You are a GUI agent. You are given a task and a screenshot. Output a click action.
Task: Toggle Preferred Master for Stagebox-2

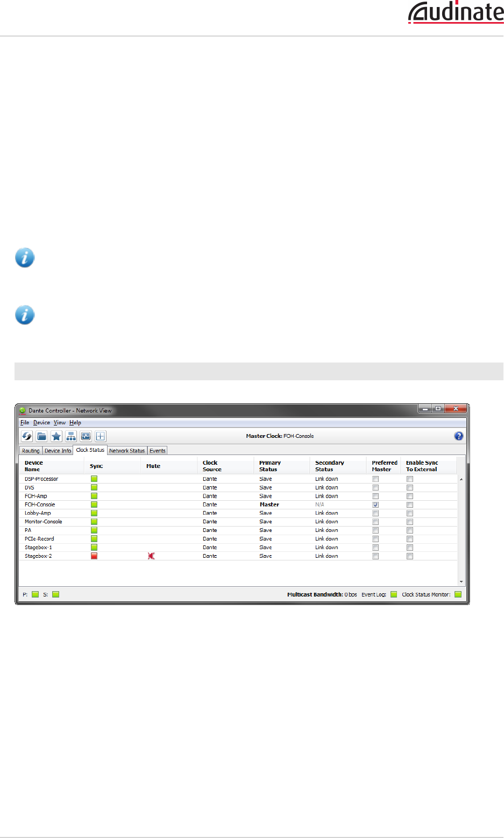tap(375, 556)
